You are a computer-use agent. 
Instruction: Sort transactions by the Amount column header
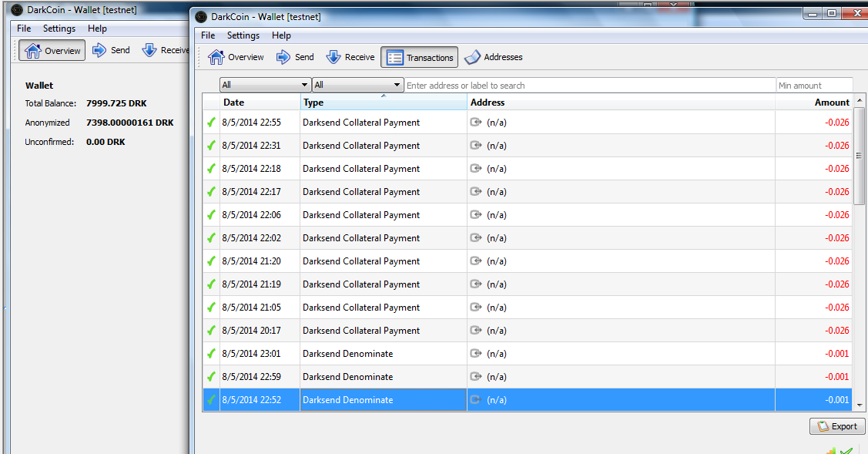point(814,103)
